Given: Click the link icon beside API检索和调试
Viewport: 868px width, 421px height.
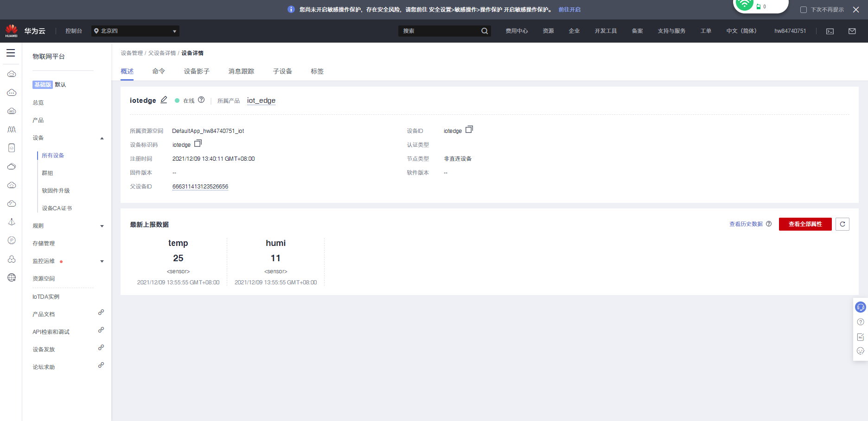Looking at the screenshot, I should click(x=101, y=330).
